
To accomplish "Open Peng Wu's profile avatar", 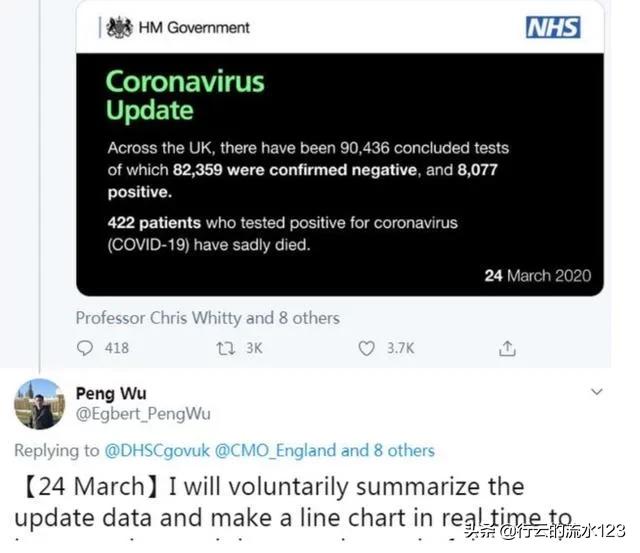I will click(x=40, y=404).
